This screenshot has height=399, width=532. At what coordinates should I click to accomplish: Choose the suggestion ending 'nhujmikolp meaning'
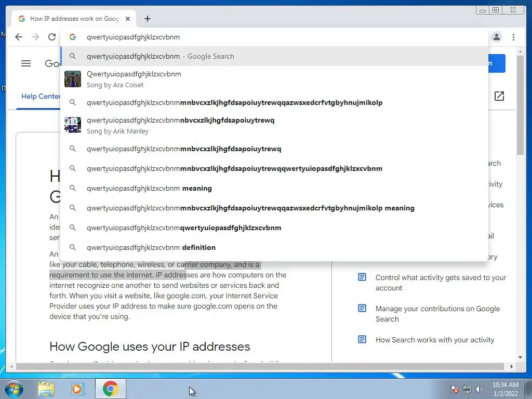pos(274,208)
